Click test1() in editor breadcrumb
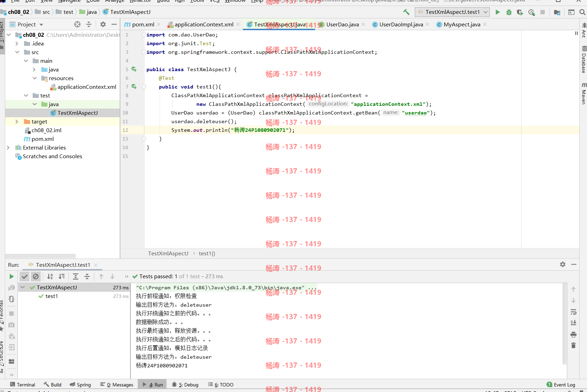 207,253
